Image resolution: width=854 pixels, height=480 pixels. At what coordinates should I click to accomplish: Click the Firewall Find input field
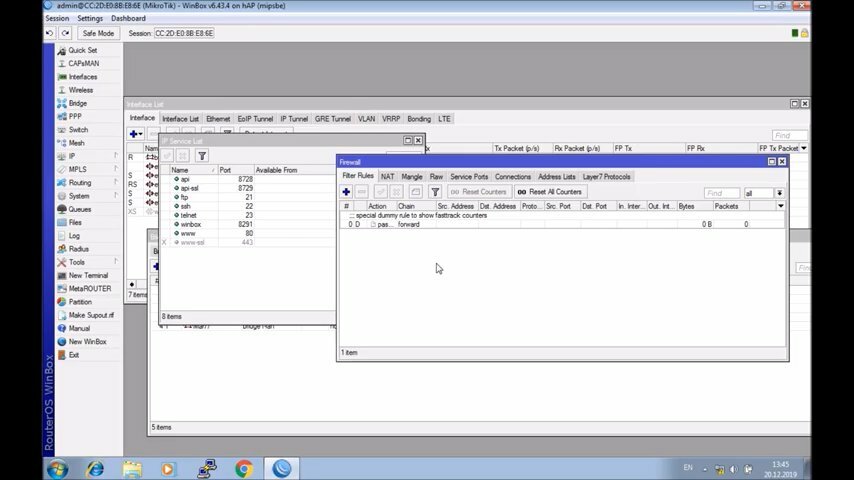pyautogui.click(x=722, y=193)
